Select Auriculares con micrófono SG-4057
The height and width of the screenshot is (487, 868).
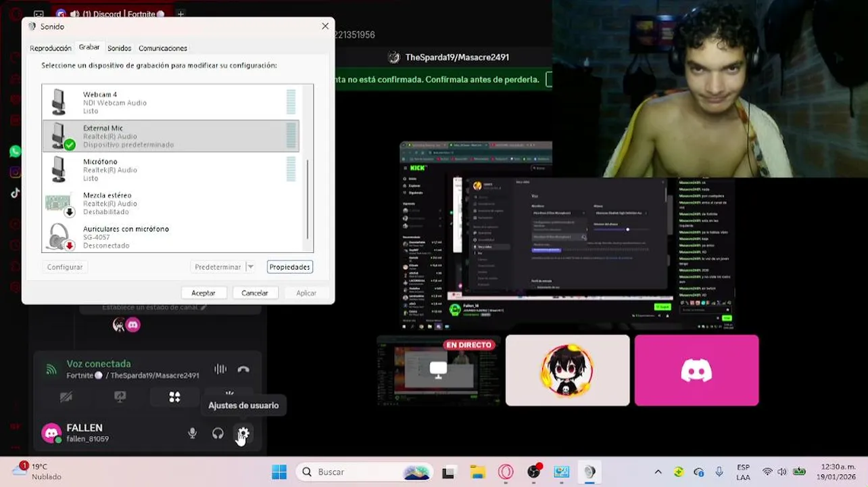coord(170,237)
